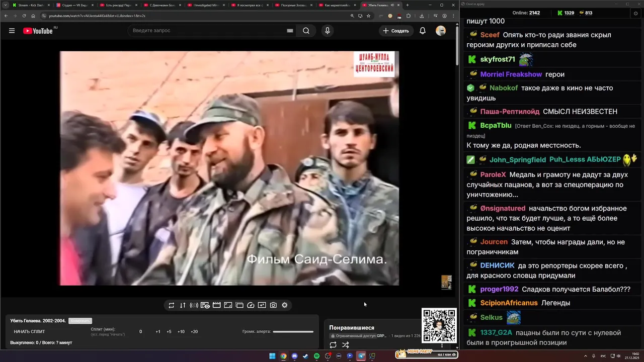Viewport: 644px width, 362px height.
Task: Click the screen-plus icon in the player toolbar
Action: tap(262, 305)
